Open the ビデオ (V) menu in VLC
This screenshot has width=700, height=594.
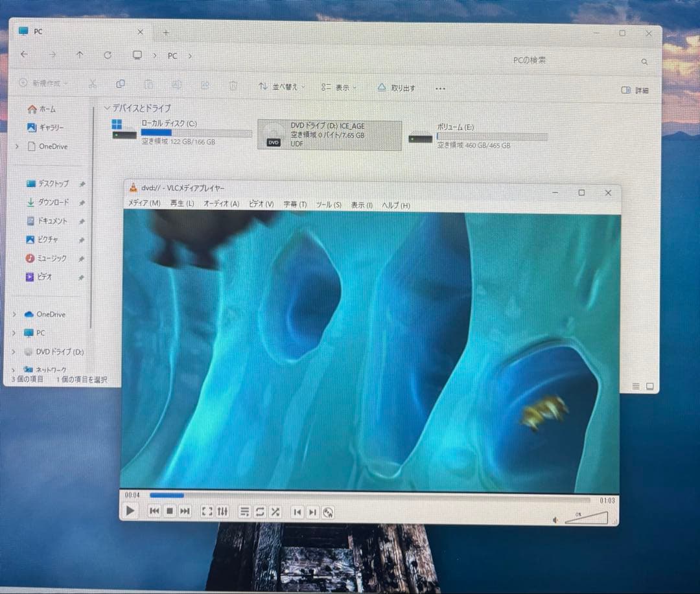click(261, 204)
